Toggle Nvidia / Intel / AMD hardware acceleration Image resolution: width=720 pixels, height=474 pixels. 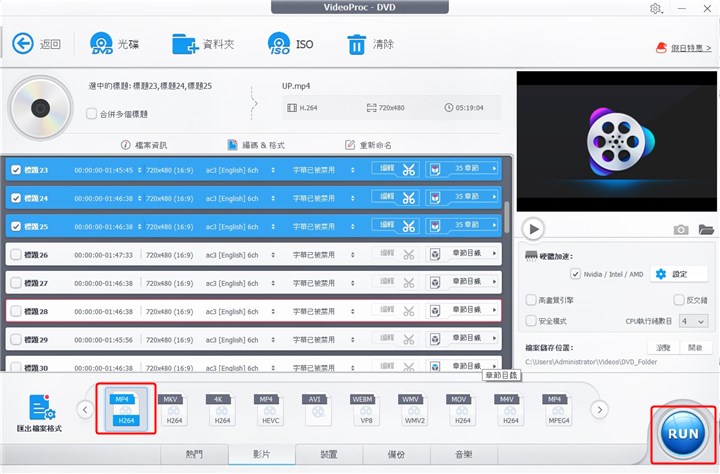[x=575, y=274]
